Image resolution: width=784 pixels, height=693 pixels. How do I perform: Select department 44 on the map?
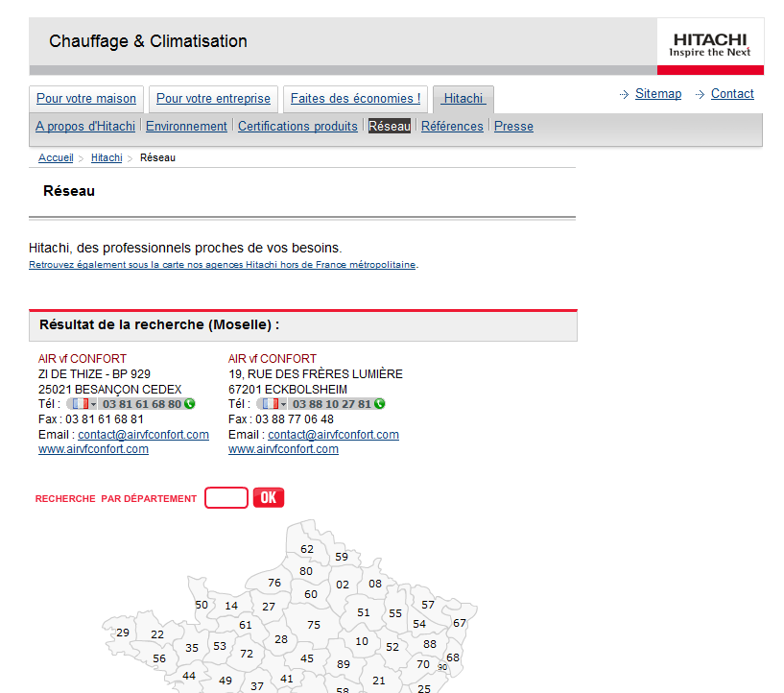tap(188, 676)
